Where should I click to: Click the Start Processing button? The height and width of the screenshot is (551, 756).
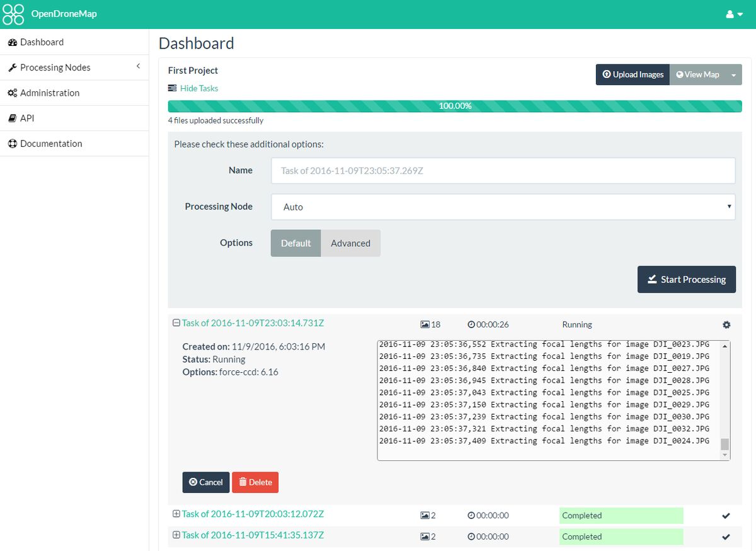(686, 279)
